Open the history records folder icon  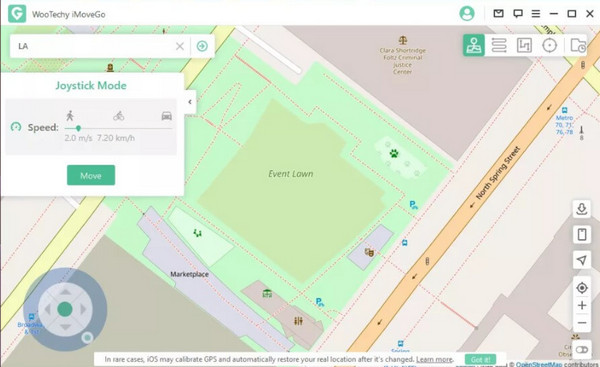coord(578,45)
